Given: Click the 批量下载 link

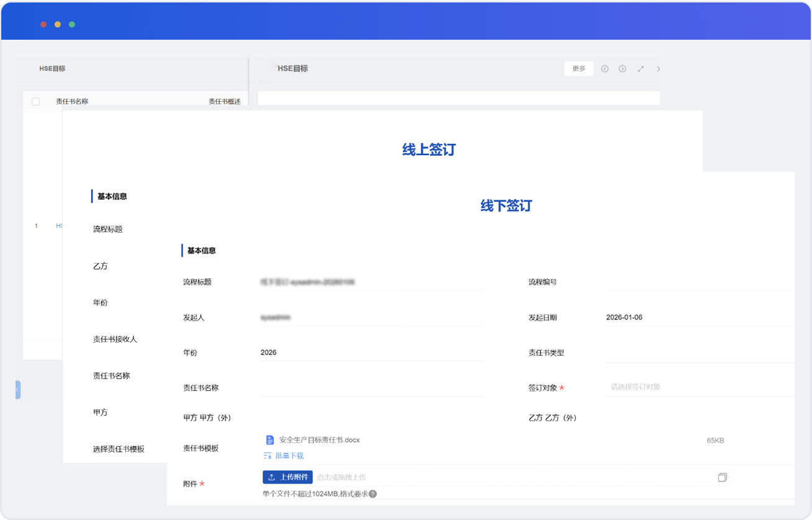Looking at the screenshot, I should click(289, 455).
